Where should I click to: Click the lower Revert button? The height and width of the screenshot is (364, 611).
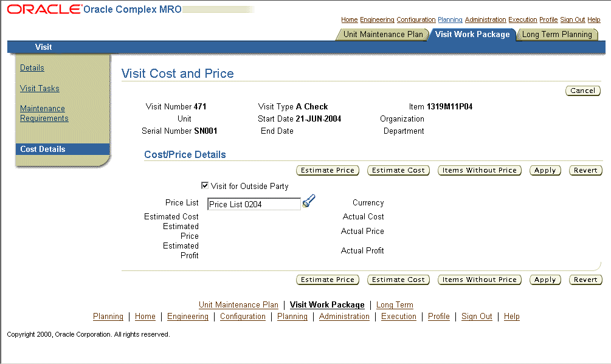585,280
